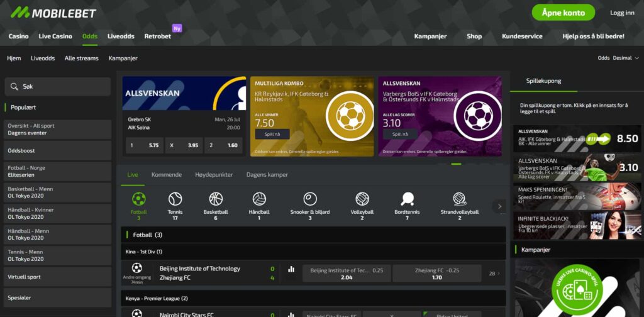Viewport: 644px width, 317px height.
Task: Select the Strandvolleyball sport icon
Action: point(459,199)
